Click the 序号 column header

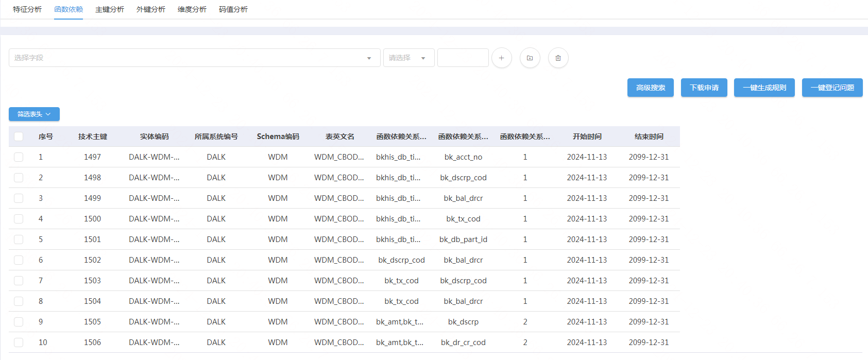pos(46,136)
